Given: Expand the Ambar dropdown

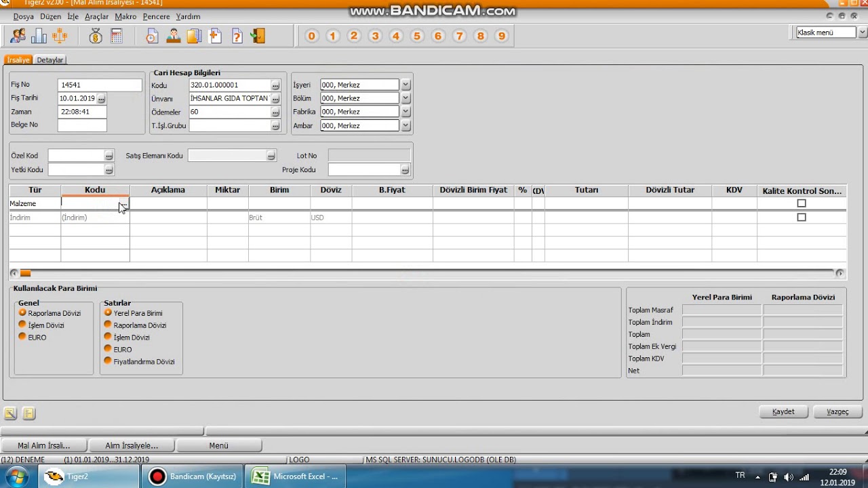Looking at the screenshot, I should tap(406, 125).
